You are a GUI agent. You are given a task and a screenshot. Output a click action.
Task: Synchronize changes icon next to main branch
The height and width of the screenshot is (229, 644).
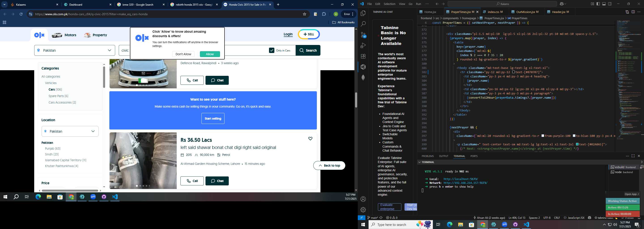coord(381,218)
